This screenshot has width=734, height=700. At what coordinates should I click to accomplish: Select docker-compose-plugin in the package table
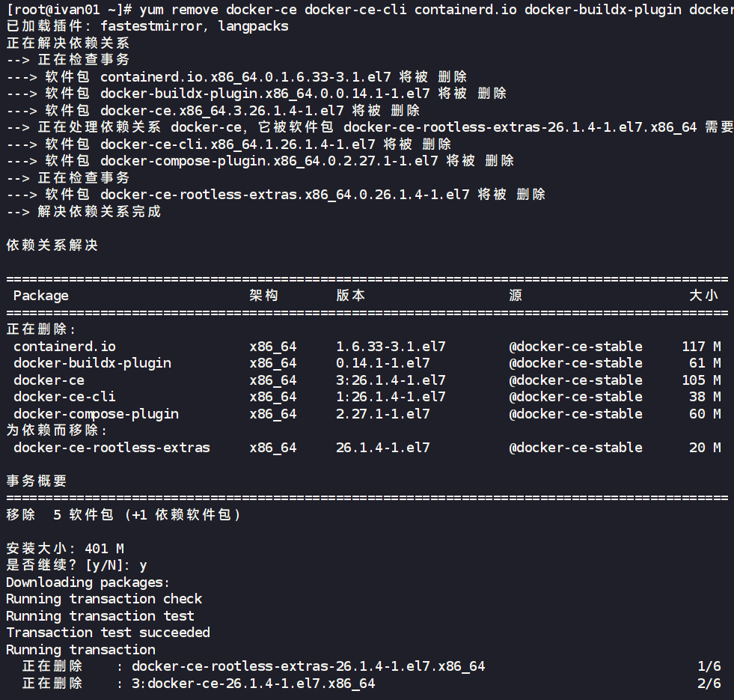(96, 414)
